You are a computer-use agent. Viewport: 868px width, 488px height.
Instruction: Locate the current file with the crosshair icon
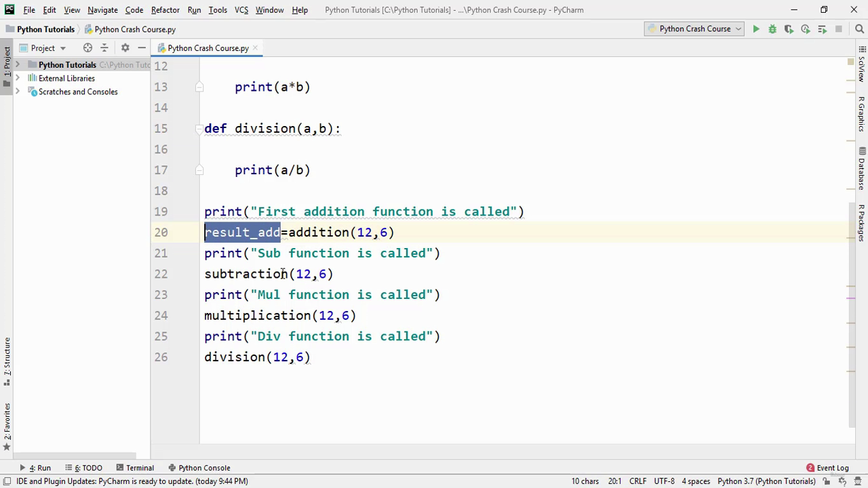pyautogui.click(x=87, y=48)
